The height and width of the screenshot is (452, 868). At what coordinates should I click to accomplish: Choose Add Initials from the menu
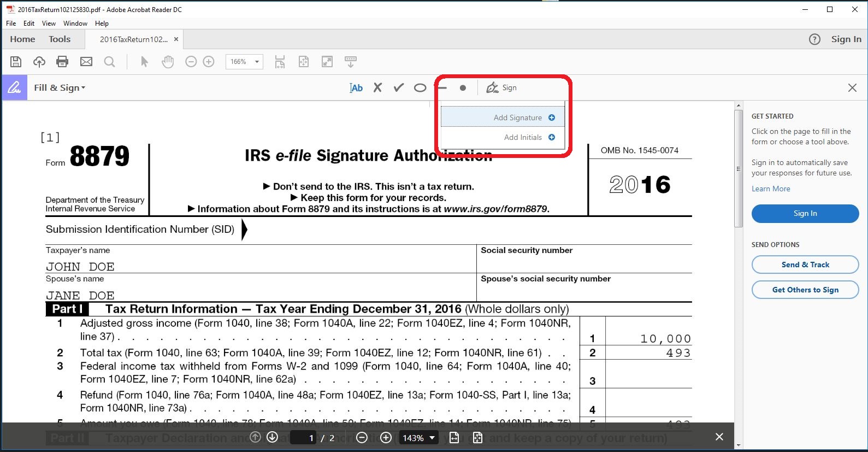coord(503,137)
